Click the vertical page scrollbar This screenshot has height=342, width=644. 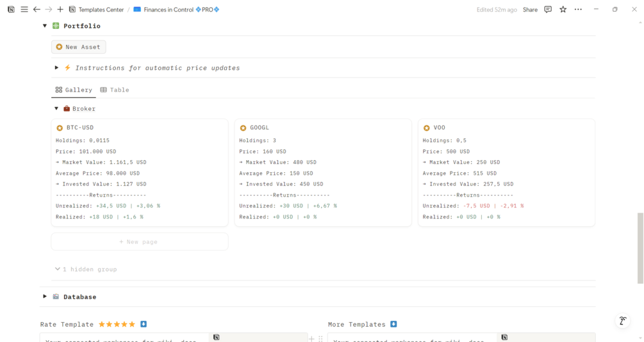pyautogui.click(x=640, y=248)
